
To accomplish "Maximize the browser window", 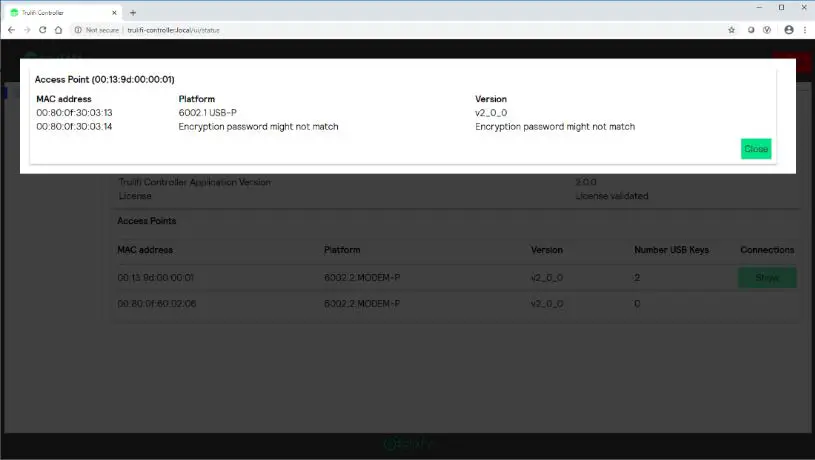I will 781,8.
